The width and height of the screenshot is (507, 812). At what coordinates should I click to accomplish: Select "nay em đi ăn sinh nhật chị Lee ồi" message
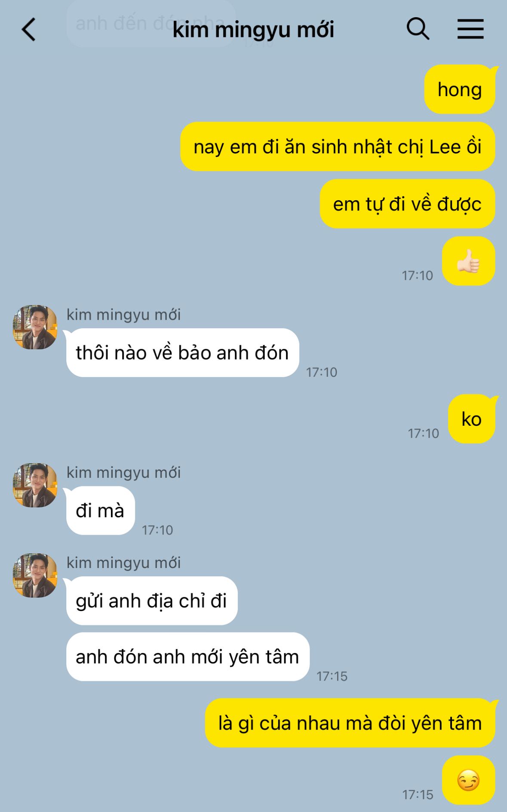(x=338, y=147)
